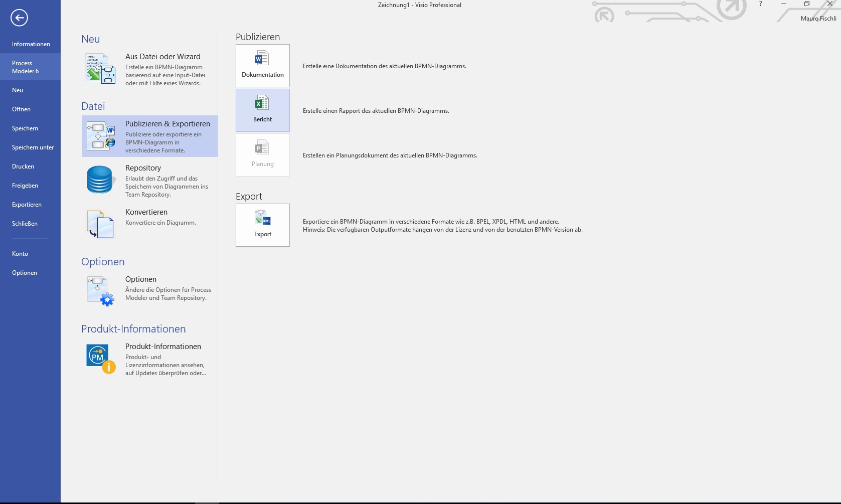Image resolution: width=841 pixels, height=504 pixels.
Task: Select the Process Modeler 6 tab
Action: tap(30, 67)
